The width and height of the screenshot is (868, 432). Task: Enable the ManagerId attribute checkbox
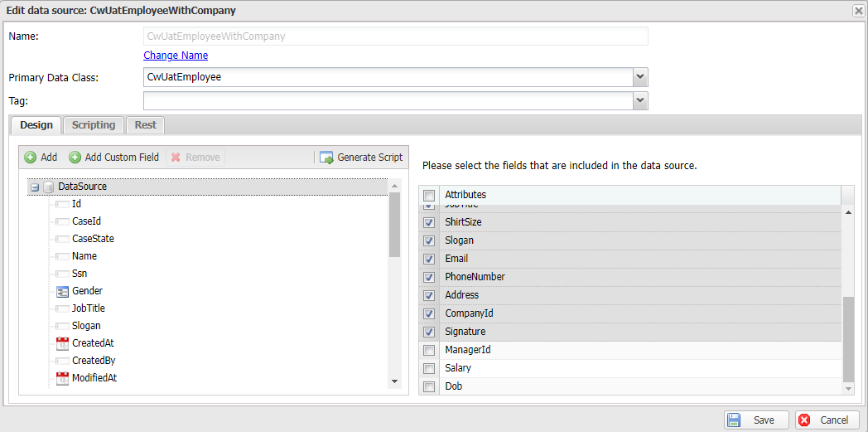pos(429,351)
